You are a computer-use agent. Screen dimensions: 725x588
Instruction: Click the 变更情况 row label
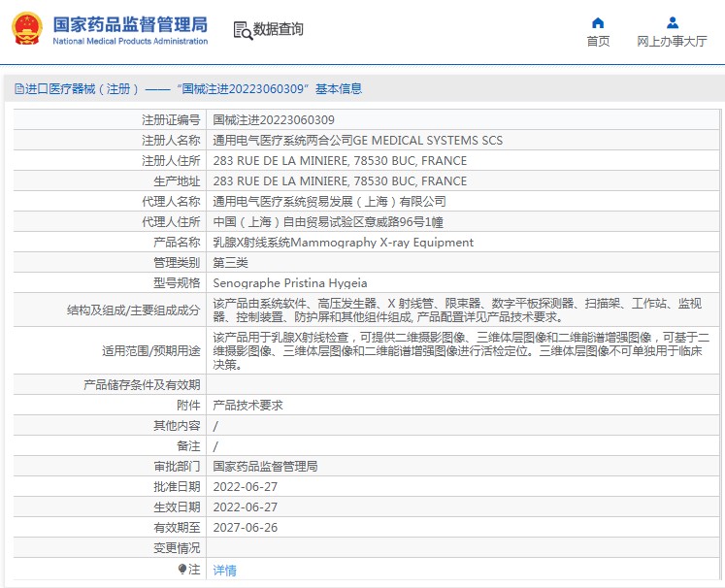pos(177,548)
